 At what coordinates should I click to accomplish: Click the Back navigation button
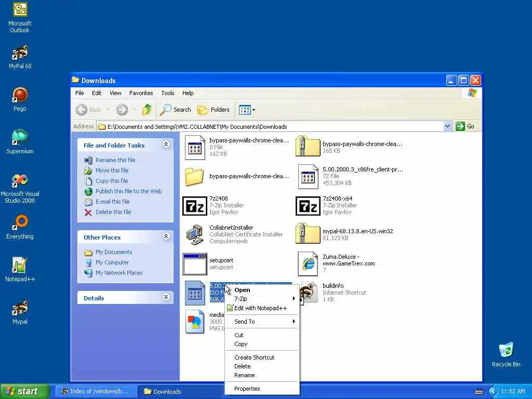point(88,110)
